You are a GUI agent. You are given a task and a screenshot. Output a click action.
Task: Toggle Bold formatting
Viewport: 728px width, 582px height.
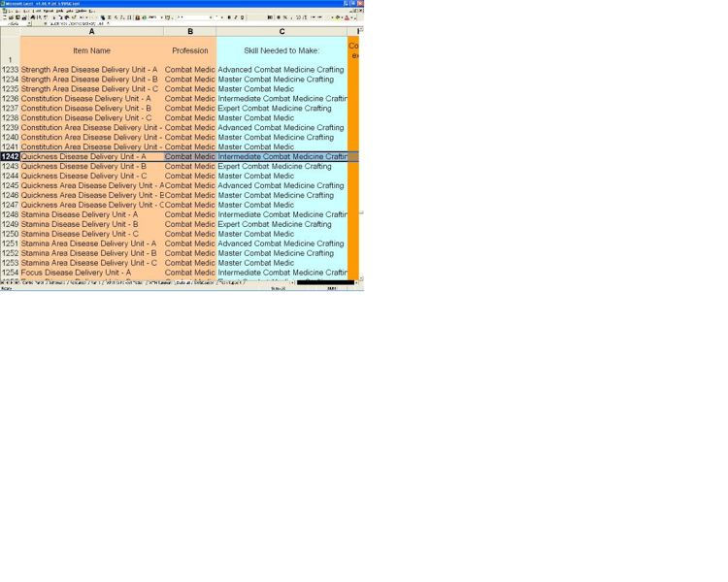point(229,17)
